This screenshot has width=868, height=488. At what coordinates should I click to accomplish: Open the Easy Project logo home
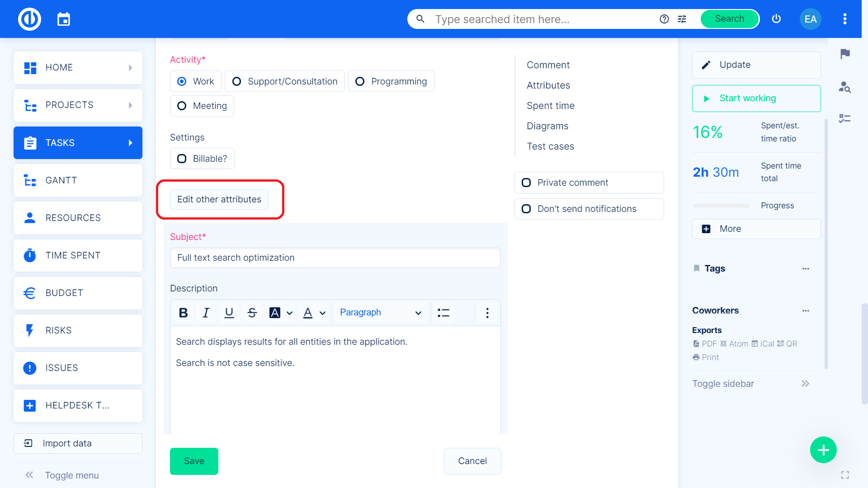29,19
